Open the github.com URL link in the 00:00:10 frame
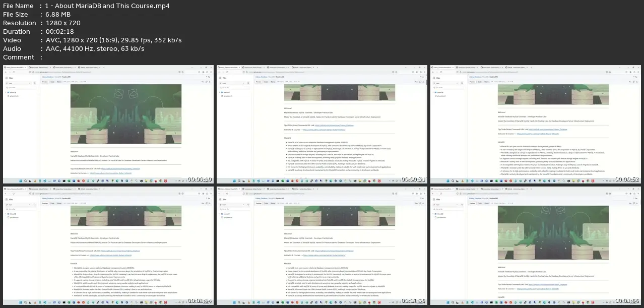 [120, 168]
